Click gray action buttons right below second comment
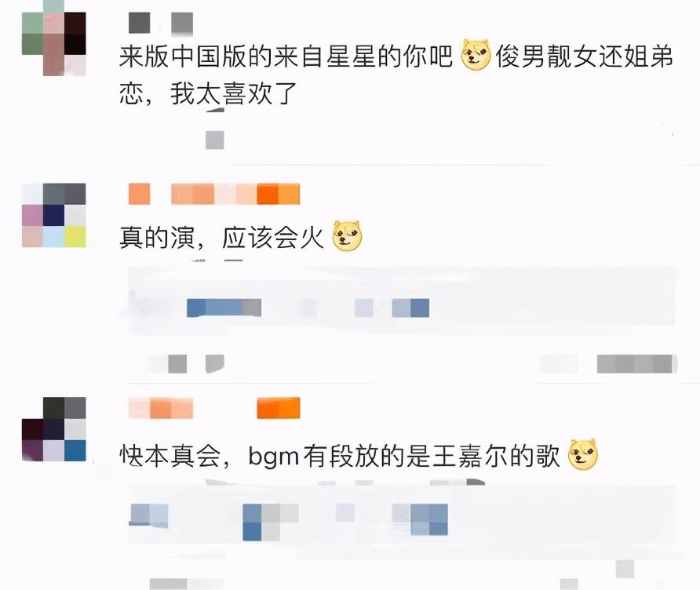The image size is (700, 590). tap(637, 364)
